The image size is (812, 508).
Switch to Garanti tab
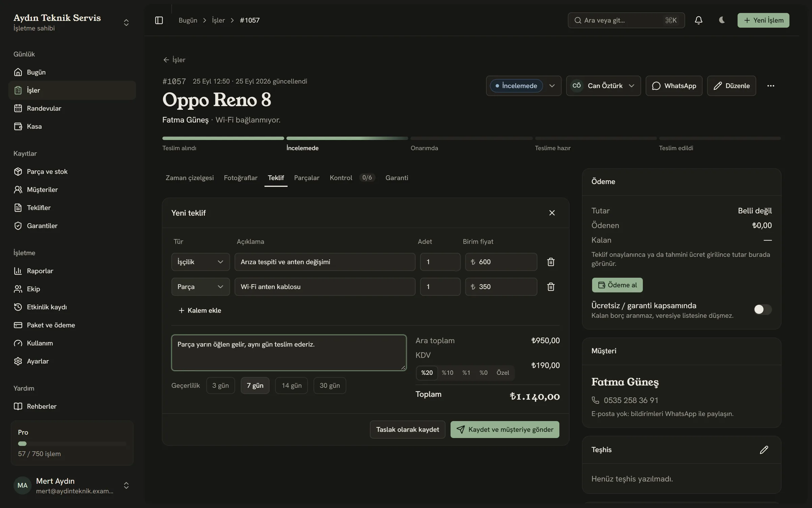pyautogui.click(x=397, y=178)
